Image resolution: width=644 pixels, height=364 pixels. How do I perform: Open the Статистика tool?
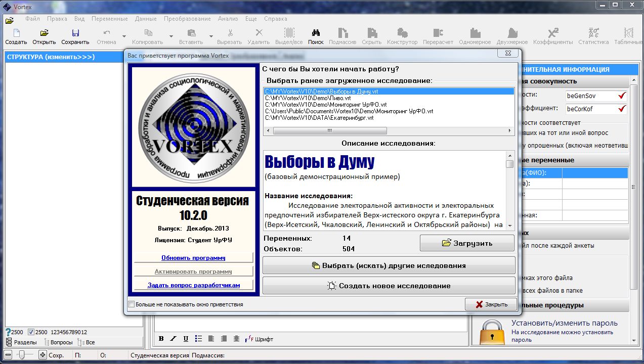point(592,34)
